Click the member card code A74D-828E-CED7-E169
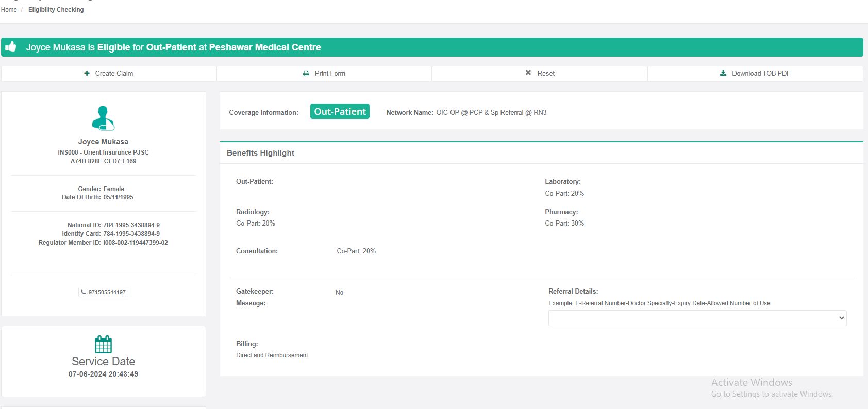Screen dimensions: 868x409 click(x=103, y=161)
